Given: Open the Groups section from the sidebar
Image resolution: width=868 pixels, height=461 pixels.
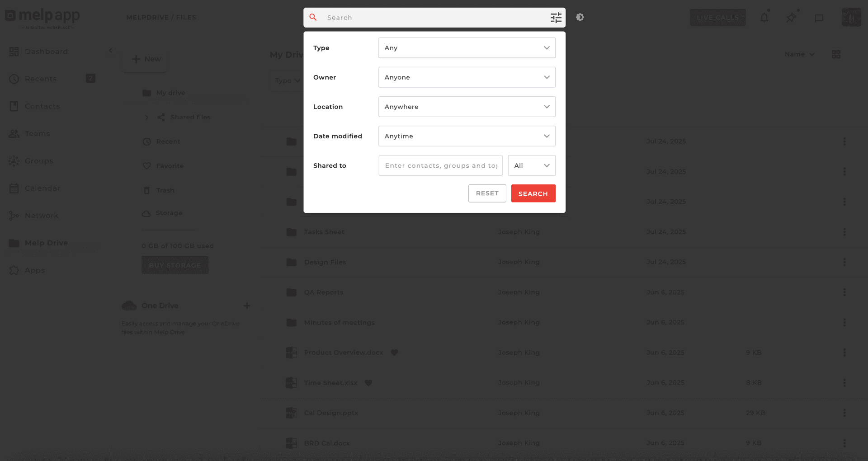Looking at the screenshot, I should tap(38, 161).
